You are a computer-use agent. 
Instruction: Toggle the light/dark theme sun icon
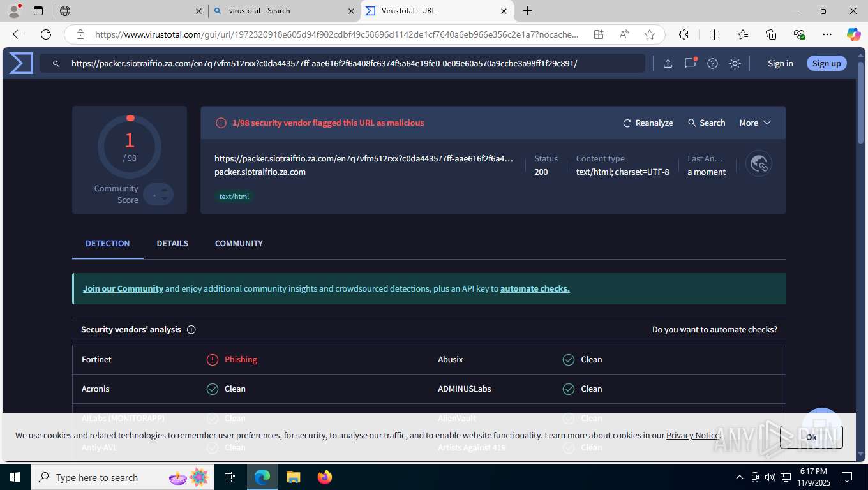735,63
